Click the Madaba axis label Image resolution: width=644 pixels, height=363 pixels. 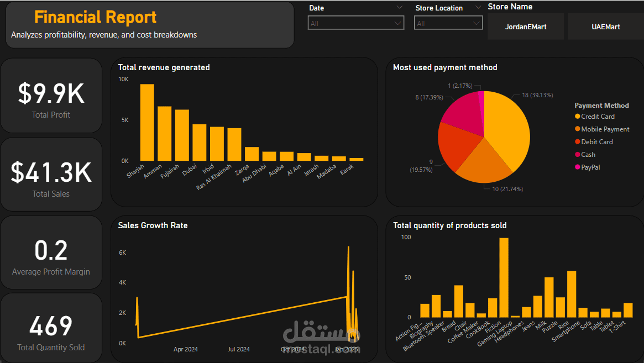(x=327, y=171)
